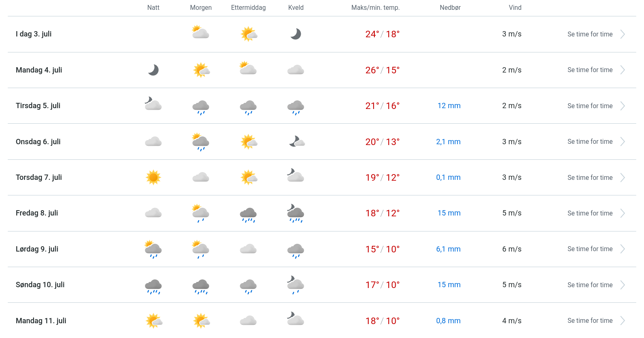Expand the chevron arrow for Tirsdag 5. juli
This screenshot has height=338, width=644.
coord(622,106)
